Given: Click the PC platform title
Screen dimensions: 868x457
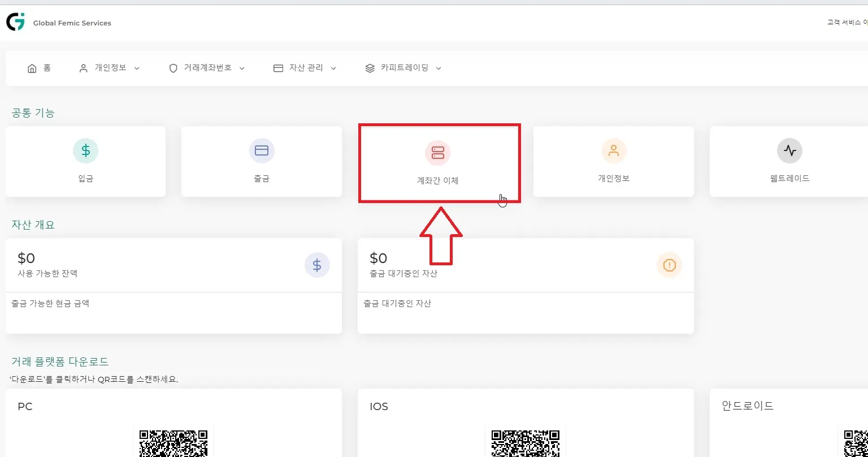Looking at the screenshot, I should [x=25, y=407].
